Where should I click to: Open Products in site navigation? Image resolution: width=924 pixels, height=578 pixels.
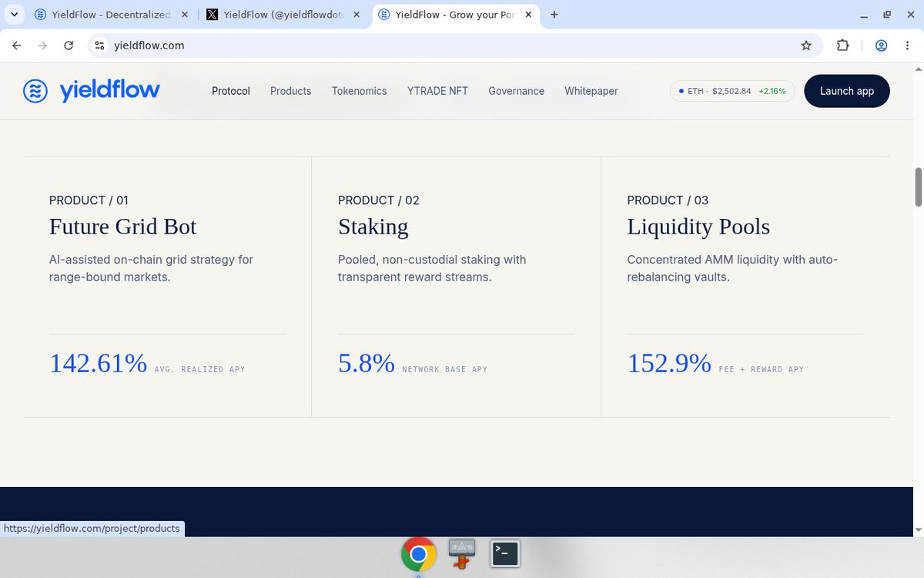coord(290,91)
